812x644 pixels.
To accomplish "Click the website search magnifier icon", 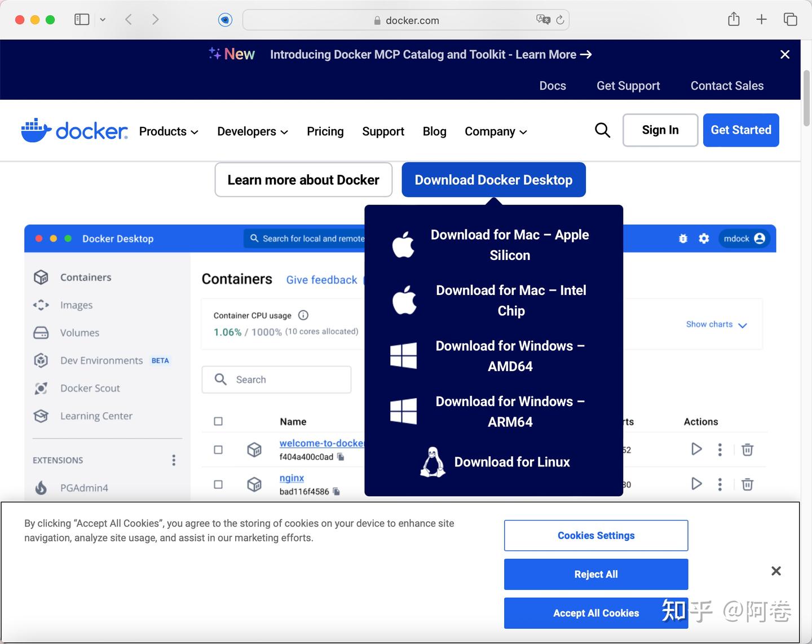I will point(602,130).
